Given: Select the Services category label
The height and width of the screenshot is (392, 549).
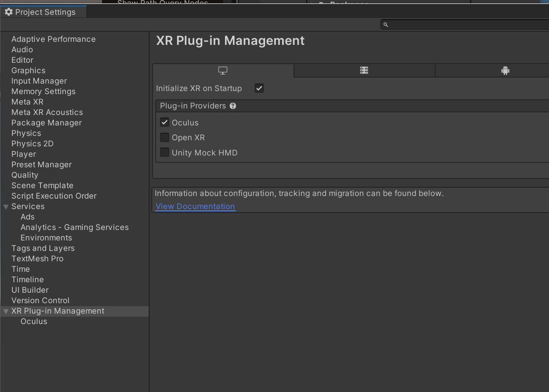Looking at the screenshot, I should tap(28, 206).
